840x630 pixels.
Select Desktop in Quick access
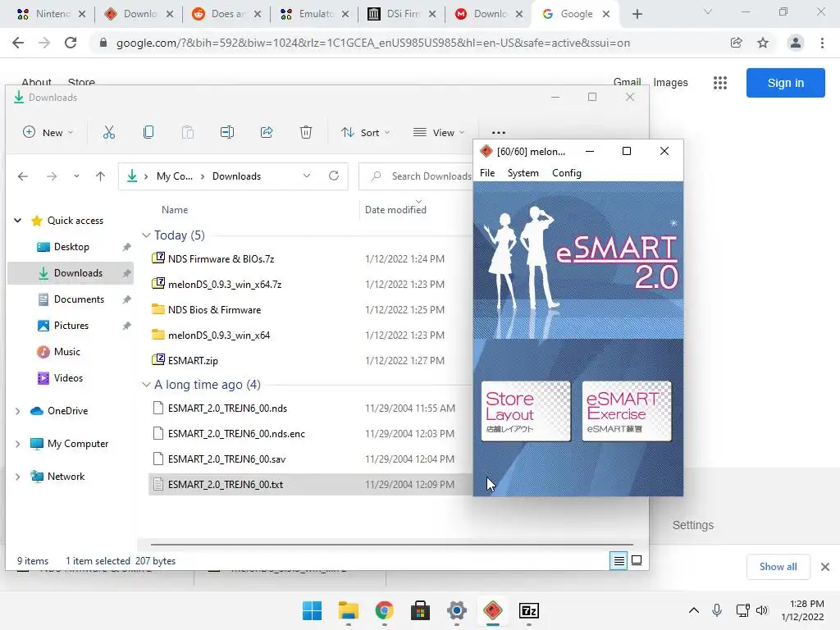tap(71, 247)
